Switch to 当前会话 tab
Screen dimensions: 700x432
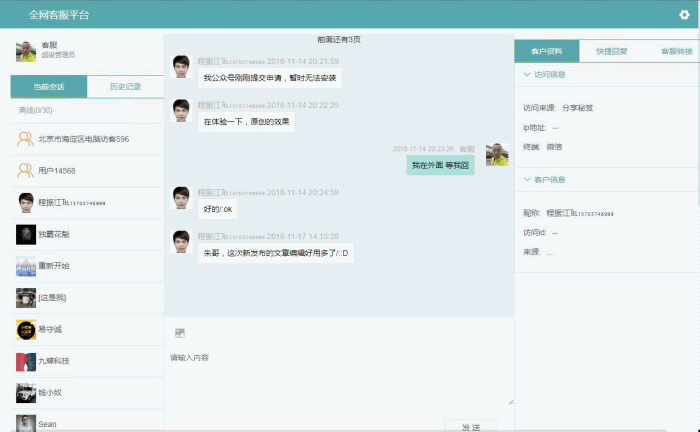coord(49,87)
